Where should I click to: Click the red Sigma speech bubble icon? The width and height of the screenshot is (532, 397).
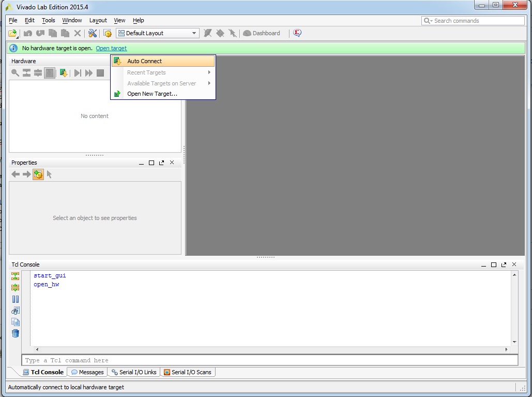297,33
